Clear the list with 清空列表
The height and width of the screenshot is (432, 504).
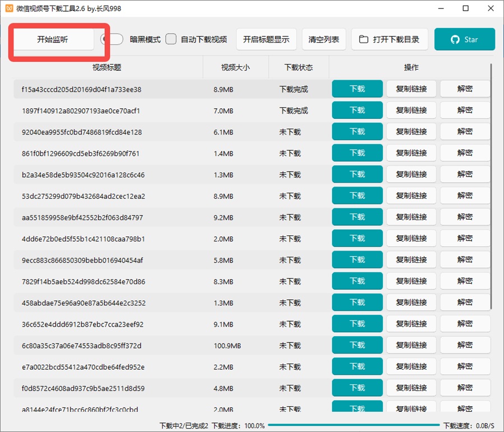(324, 39)
